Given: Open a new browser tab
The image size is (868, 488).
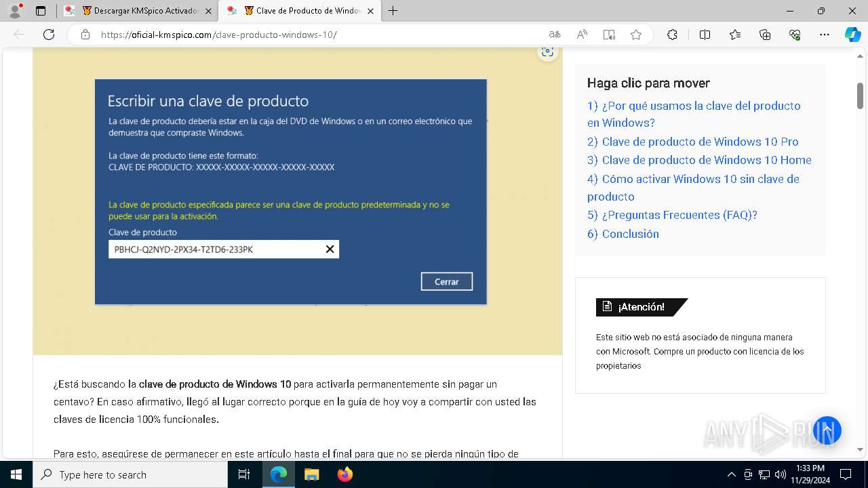Looking at the screenshot, I should tap(393, 11).
